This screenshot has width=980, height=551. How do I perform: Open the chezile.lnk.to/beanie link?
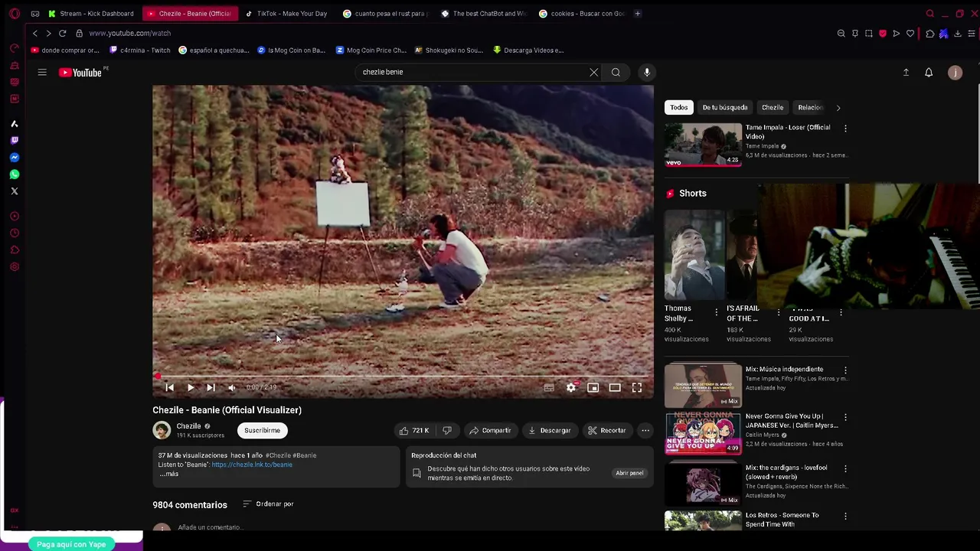point(252,465)
